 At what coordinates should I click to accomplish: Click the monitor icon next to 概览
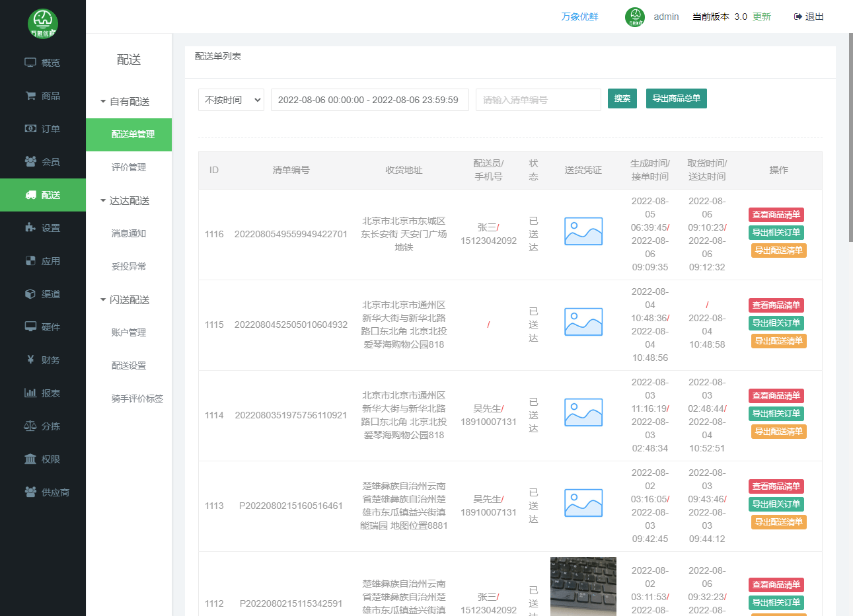coord(30,63)
